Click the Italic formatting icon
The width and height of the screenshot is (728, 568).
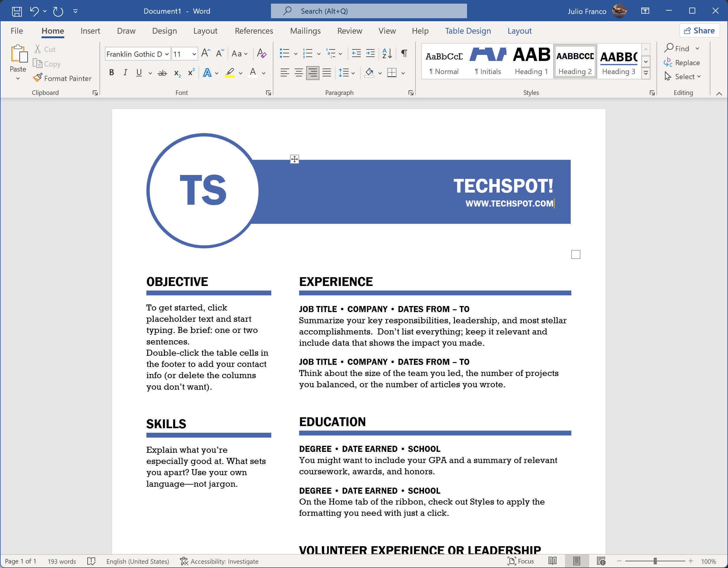pos(125,72)
